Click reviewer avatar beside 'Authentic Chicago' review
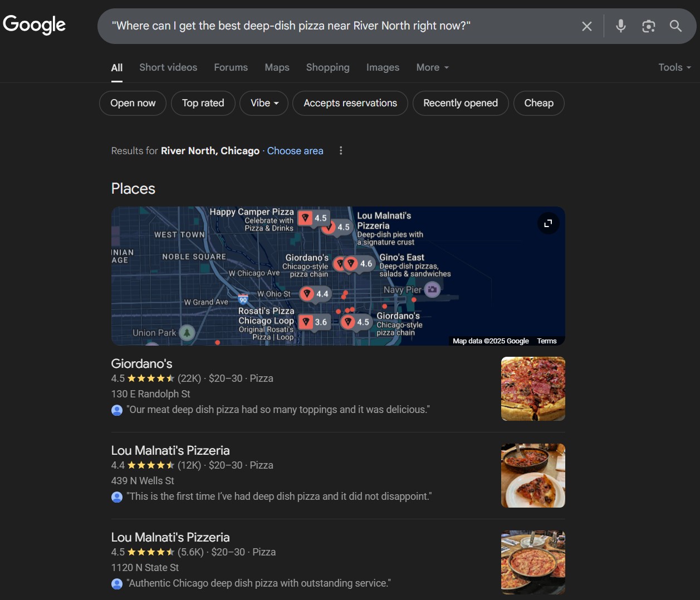 [117, 584]
